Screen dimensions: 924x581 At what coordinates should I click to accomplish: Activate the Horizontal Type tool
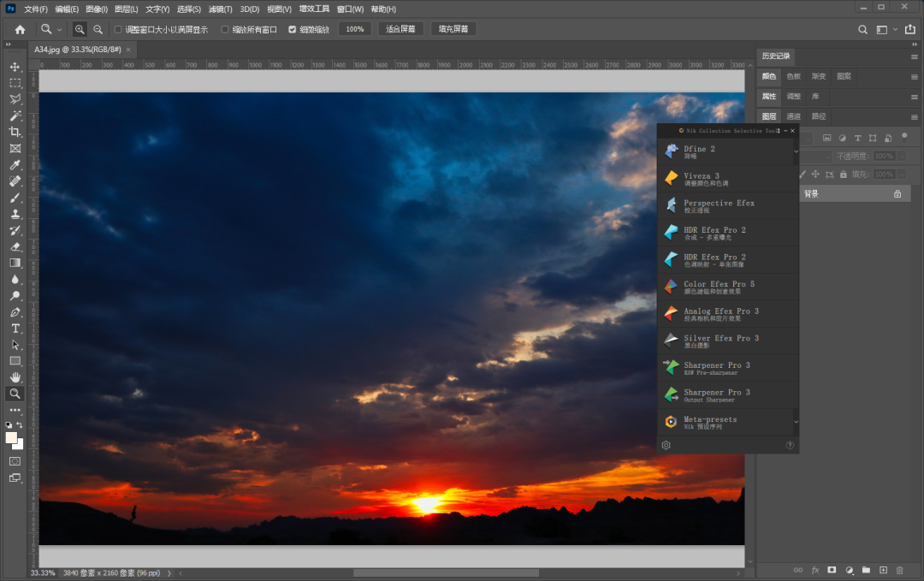[x=15, y=329]
